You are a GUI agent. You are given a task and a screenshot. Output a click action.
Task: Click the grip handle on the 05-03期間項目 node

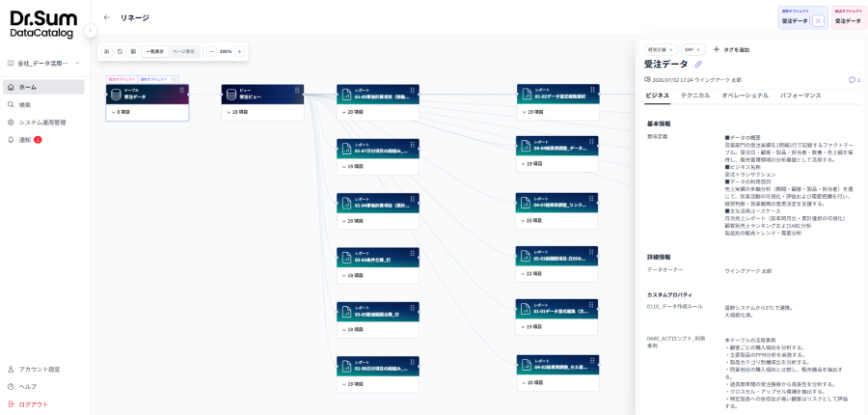[592, 253]
